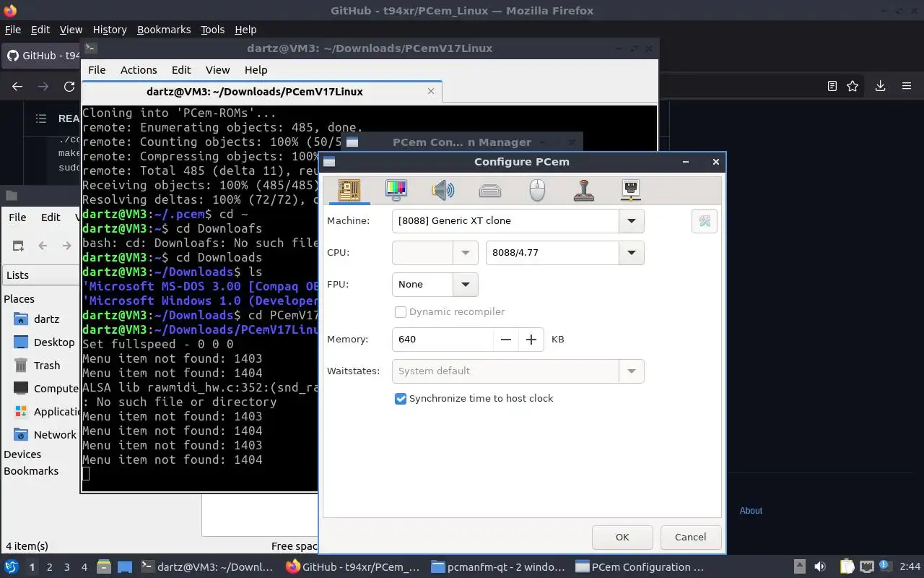Open the Sound speaker tab icon
The image size is (924, 578).
[x=443, y=191]
